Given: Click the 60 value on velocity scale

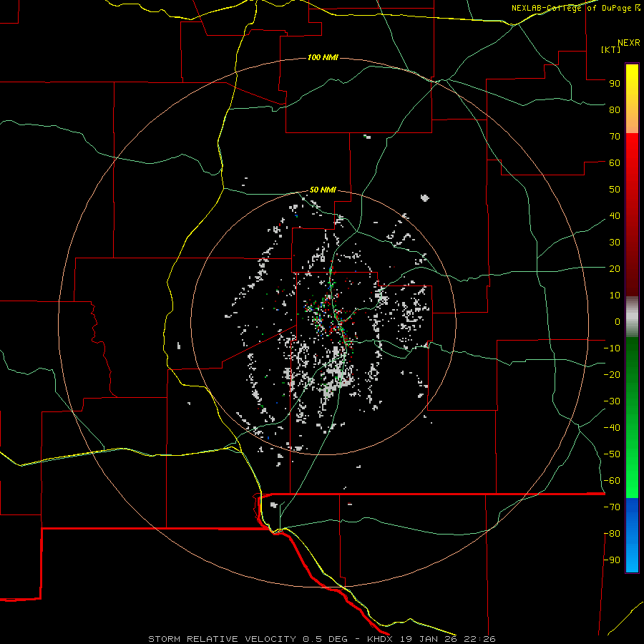Looking at the screenshot, I should coord(615,162).
